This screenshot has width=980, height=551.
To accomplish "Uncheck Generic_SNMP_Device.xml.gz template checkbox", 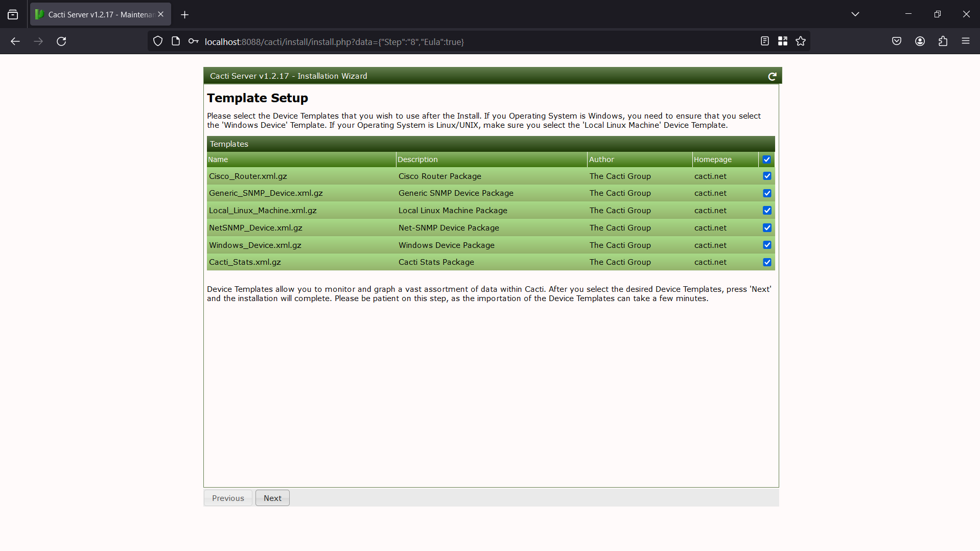I will (x=767, y=193).
